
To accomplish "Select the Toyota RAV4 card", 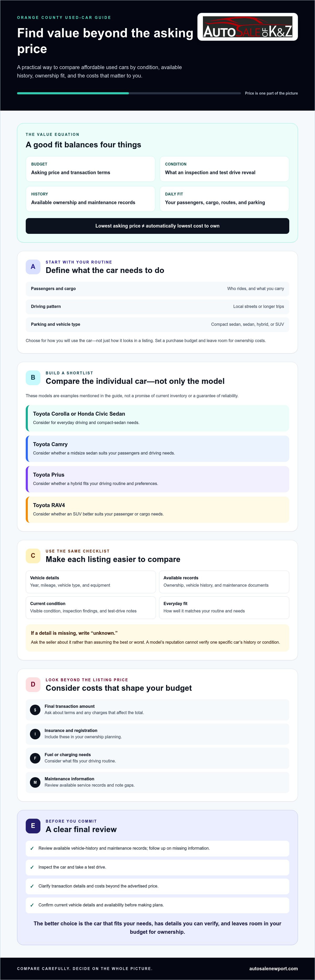I will (x=157, y=510).
